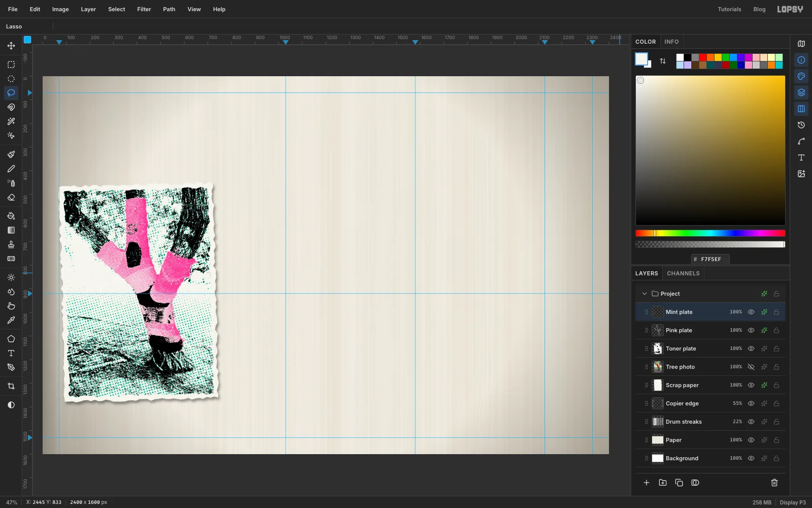The image size is (812, 508).
Task: Pick the Type tool in left toolbar
Action: tap(11, 353)
